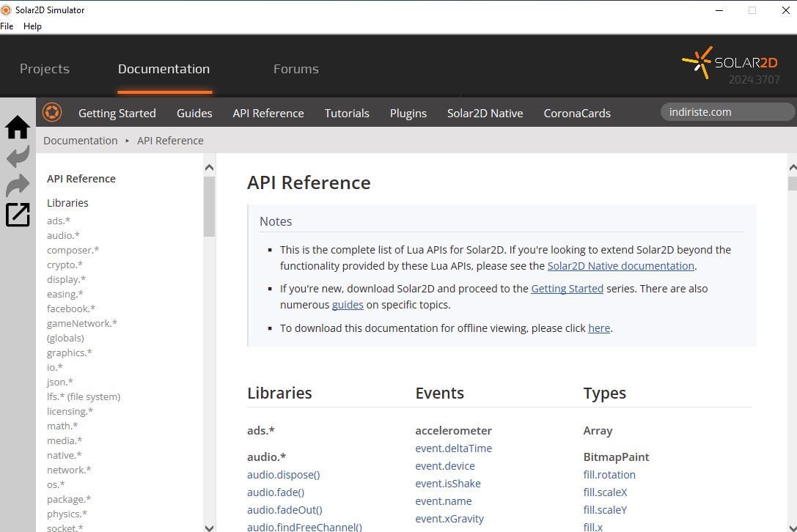Select composer.* in the sidebar list
Viewport: 797px width, 532px height.
coord(73,250)
